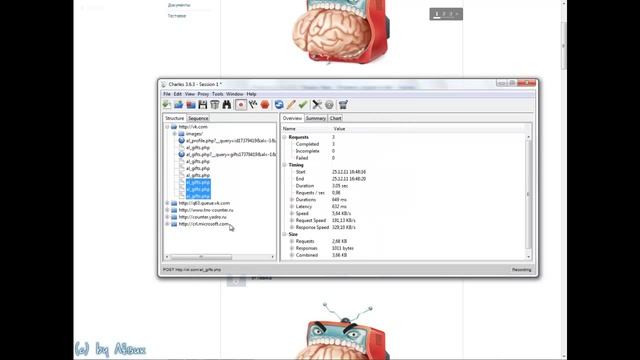Image resolution: width=640 pixels, height=360 pixels.
Task: Open the Window menu
Action: tap(235, 94)
